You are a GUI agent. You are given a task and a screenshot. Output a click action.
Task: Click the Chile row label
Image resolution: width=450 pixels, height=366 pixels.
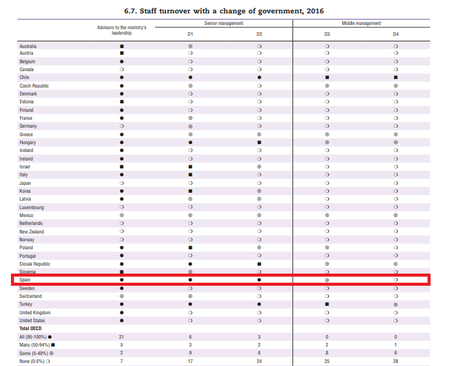point(24,77)
